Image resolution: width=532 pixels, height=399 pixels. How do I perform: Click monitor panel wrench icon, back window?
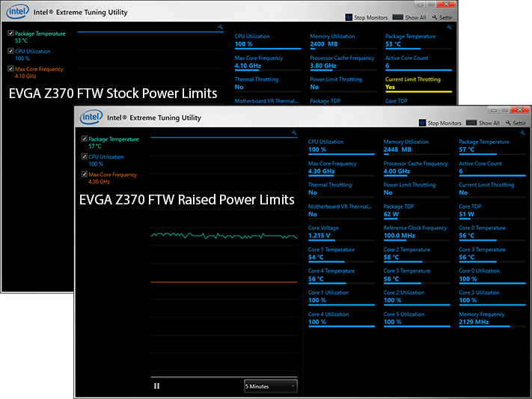click(x=449, y=27)
